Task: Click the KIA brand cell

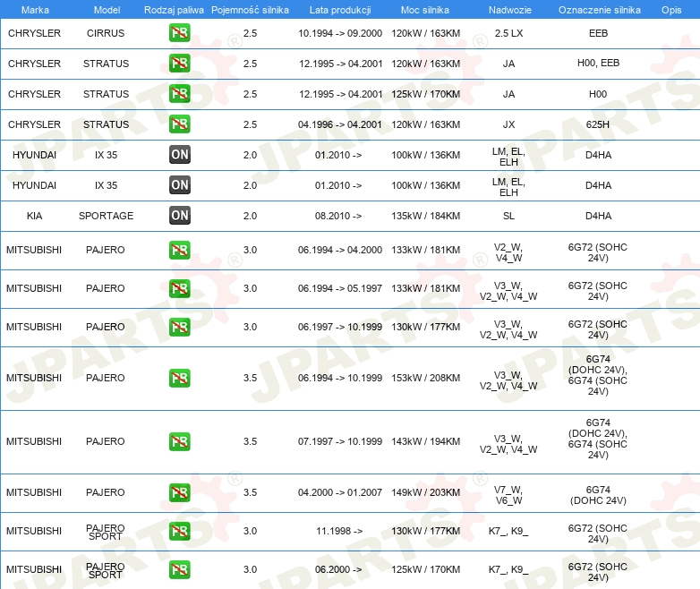Action: click(34, 216)
